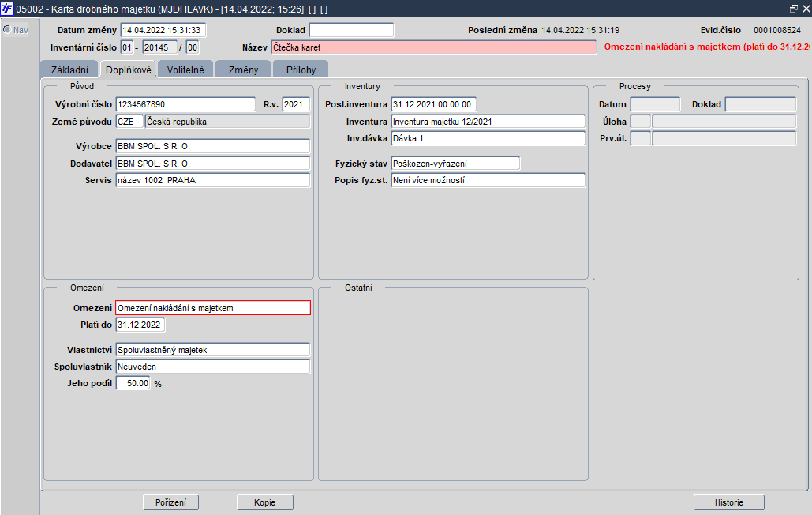Click Popis fyz.st. field Není více možností
This screenshot has height=515, width=812.
point(488,180)
